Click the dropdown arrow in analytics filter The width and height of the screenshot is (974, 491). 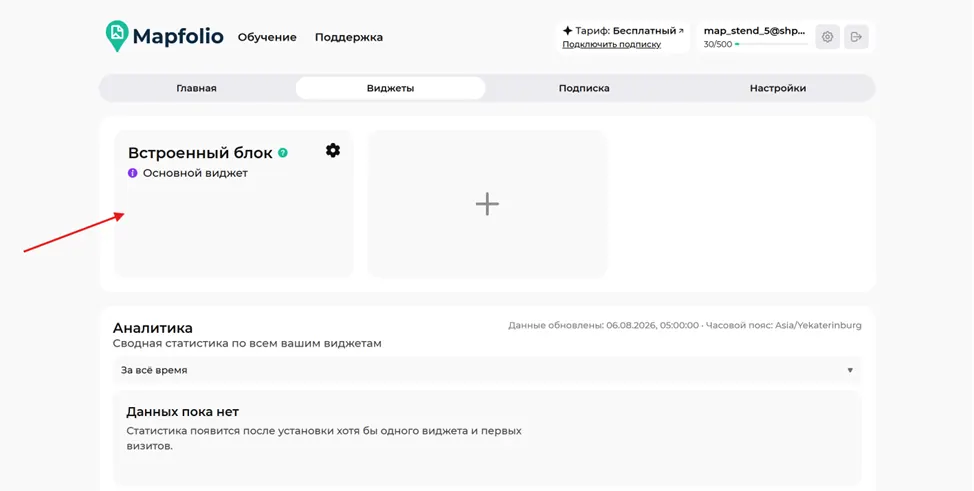point(850,370)
